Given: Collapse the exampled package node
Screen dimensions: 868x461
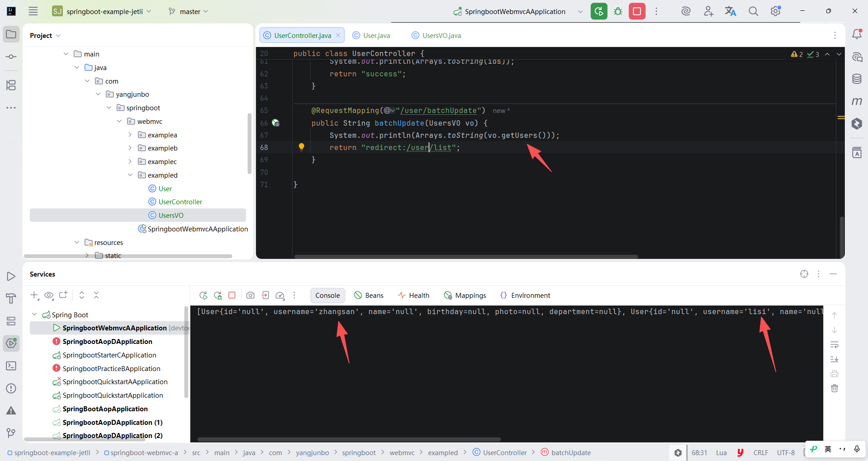Looking at the screenshot, I should point(130,175).
